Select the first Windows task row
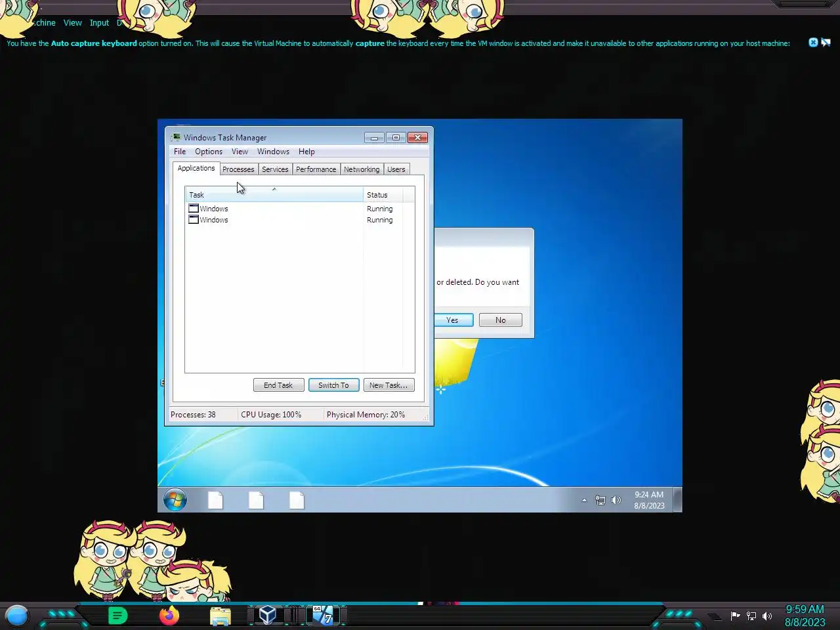This screenshot has width=840, height=630. pos(300,209)
